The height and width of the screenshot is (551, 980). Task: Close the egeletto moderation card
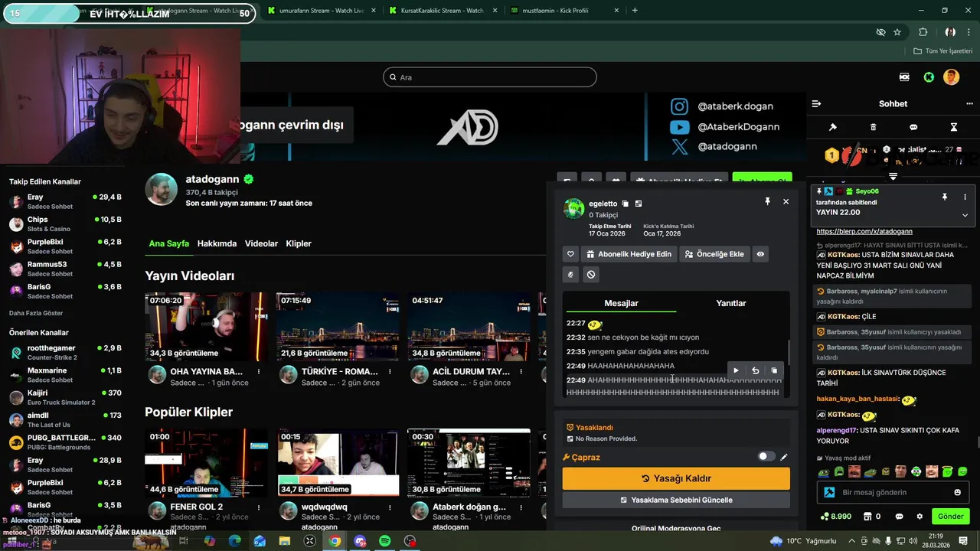(x=786, y=201)
